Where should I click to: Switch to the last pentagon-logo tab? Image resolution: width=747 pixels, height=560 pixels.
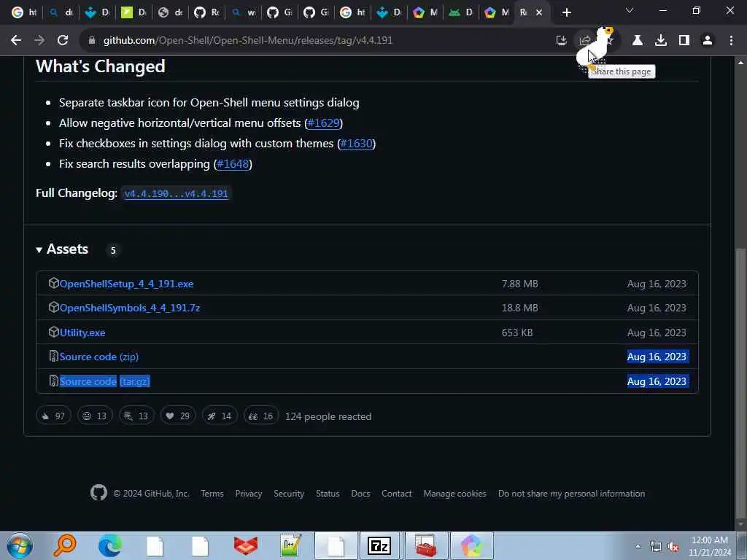[497, 12]
